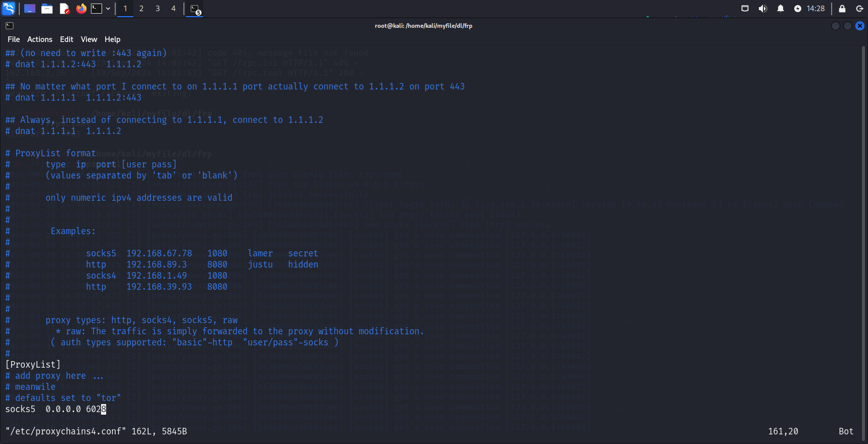The height and width of the screenshot is (444, 868).
Task: Launch the file manager from panel
Action: (x=47, y=9)
